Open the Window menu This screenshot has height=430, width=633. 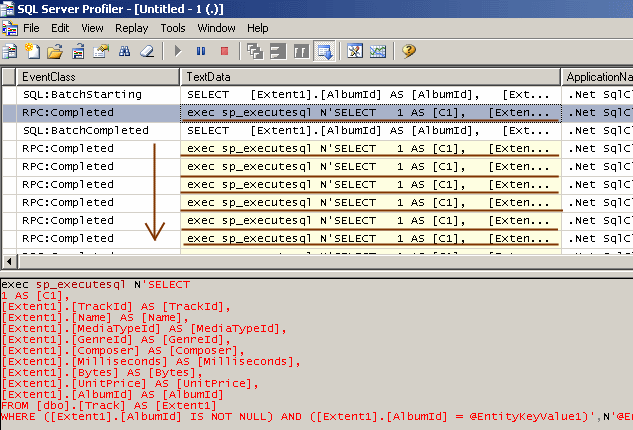(x=216, y=28)
